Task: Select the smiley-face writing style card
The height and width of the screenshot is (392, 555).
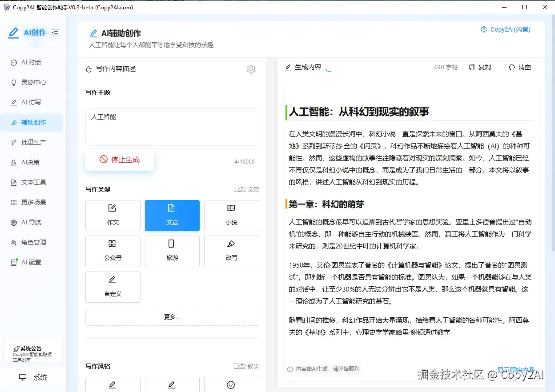Action: point(232,384)
